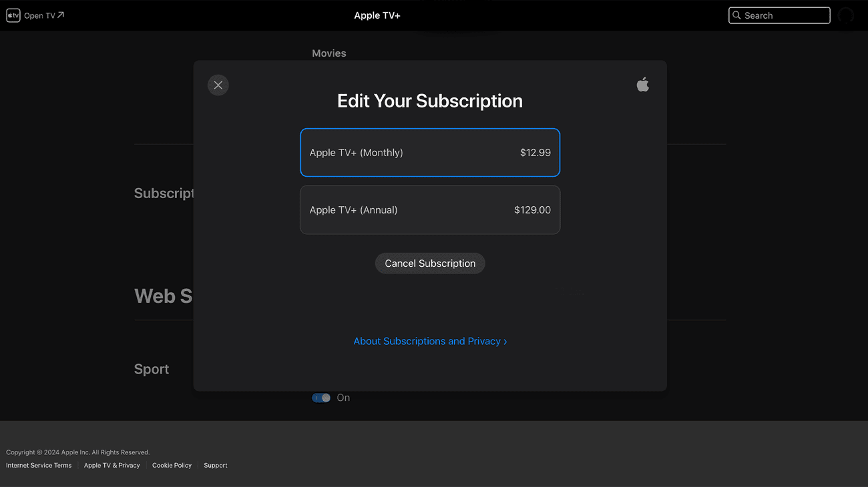Click the Movies section heading
This screenshot has height=487, width=868.
(x=329, y=53)
